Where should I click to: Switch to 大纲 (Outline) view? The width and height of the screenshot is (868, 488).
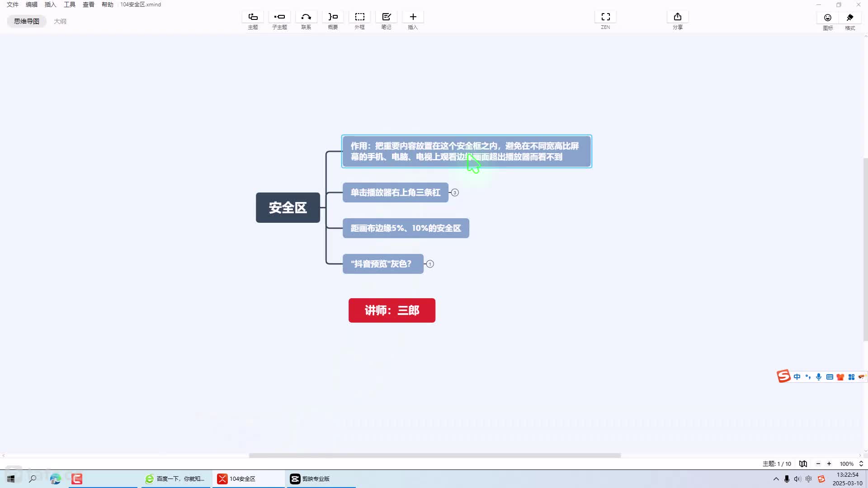[x=60, y=21]
